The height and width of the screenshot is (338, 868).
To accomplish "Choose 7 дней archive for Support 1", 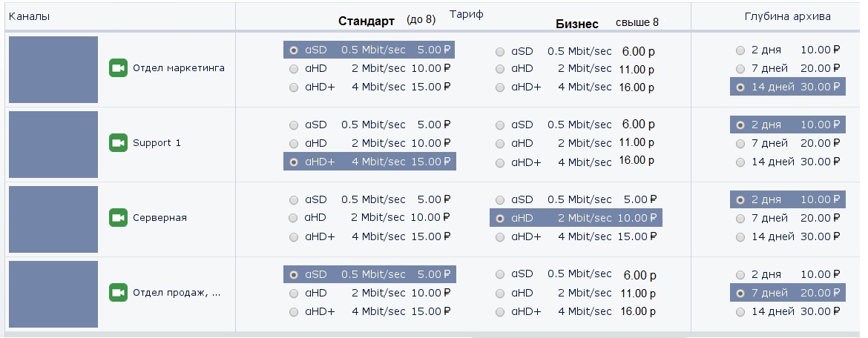I will tap(740, 144).
